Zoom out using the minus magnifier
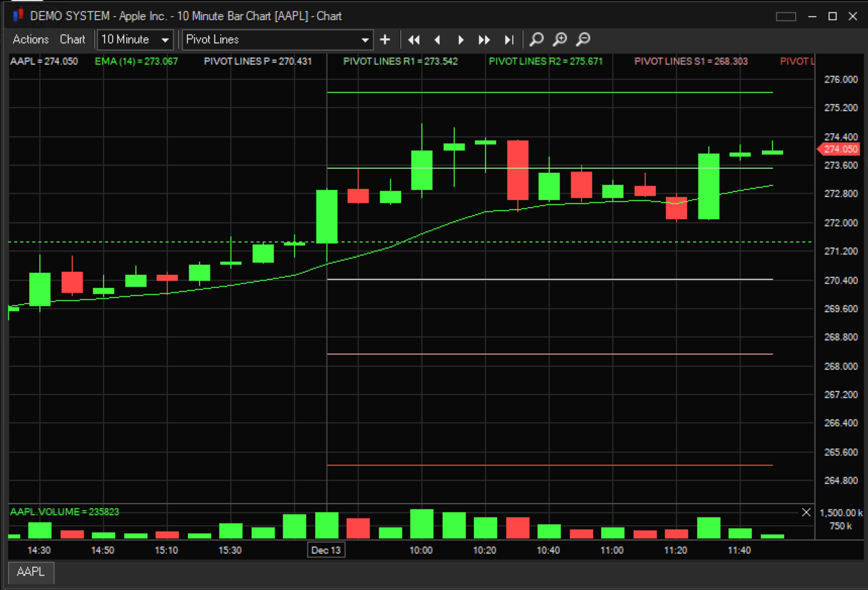Image resolution: width=868 pixels, height=590 pixels. (583, 39)
